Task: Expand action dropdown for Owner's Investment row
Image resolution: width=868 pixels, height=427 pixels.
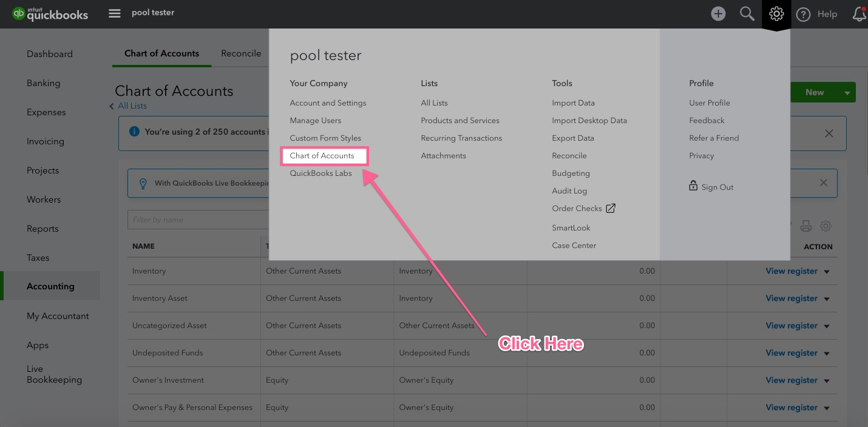Action: coord(827,381)
